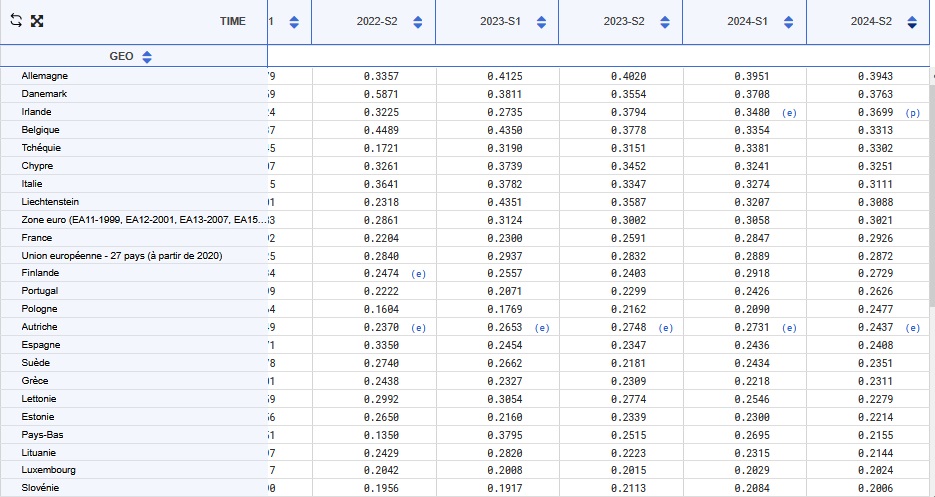Click Liechtenstein 2023-S1 value 0.4351
Screen dimensions: 935x497
[505, 202]
